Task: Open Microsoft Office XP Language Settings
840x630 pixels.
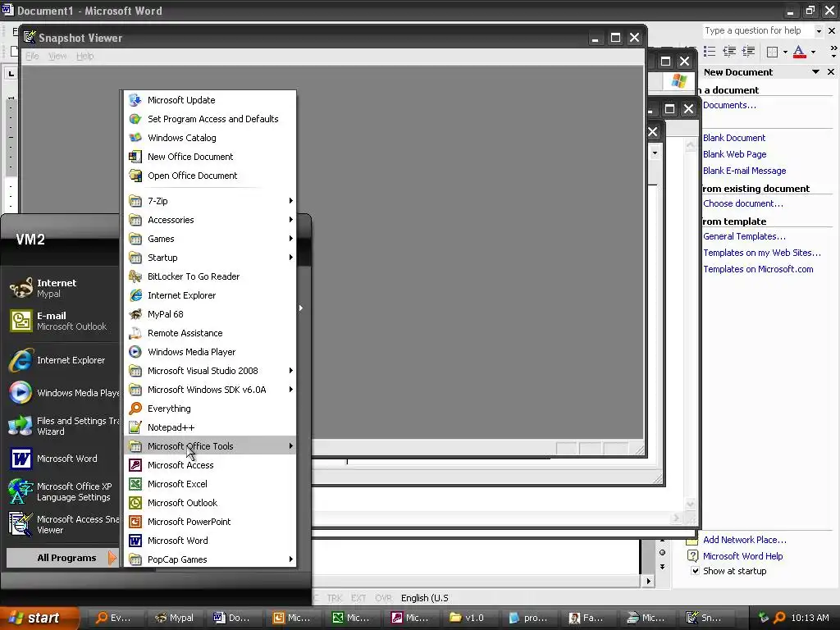Action: 62,491
